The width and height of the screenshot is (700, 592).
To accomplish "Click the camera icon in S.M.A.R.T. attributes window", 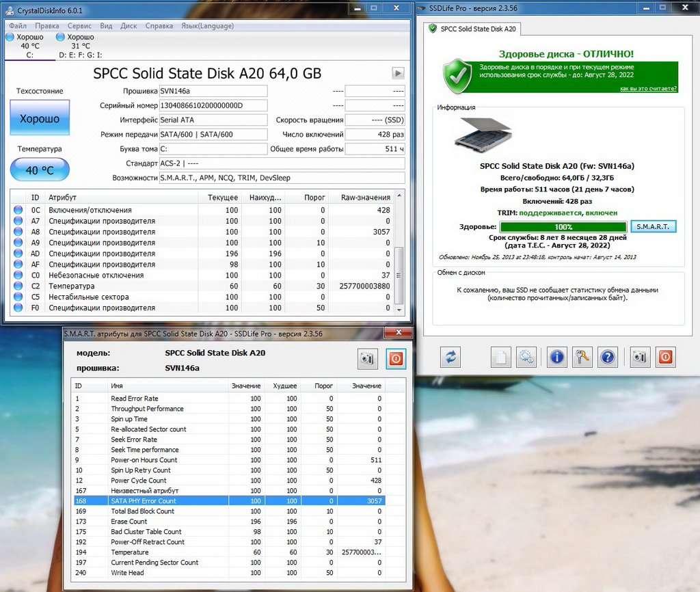I will 367,359.
